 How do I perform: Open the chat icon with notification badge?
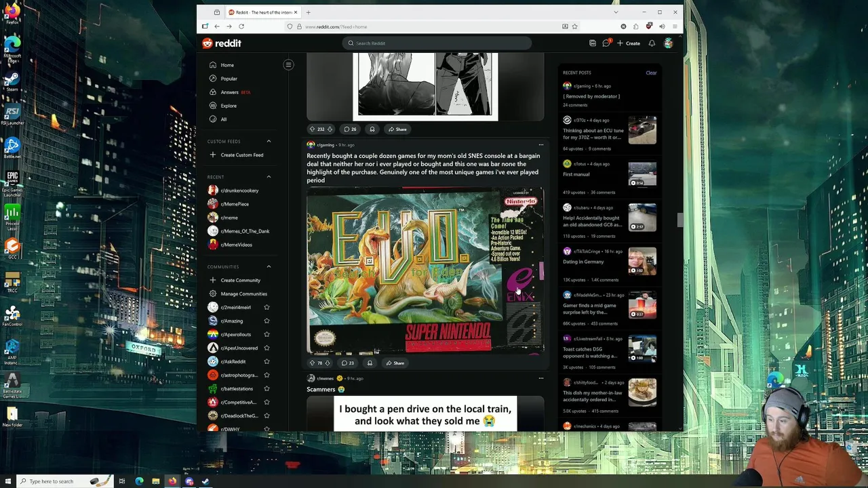tap(607, 43)
